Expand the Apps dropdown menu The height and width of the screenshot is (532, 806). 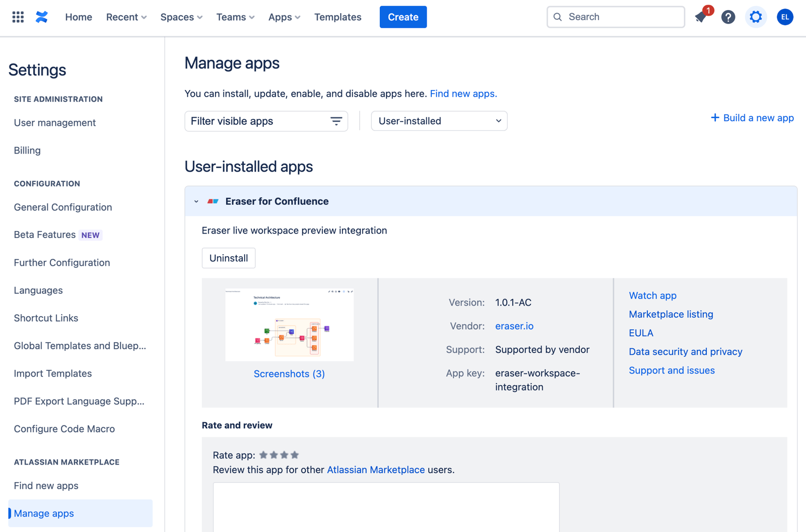(x=284, y=17)
